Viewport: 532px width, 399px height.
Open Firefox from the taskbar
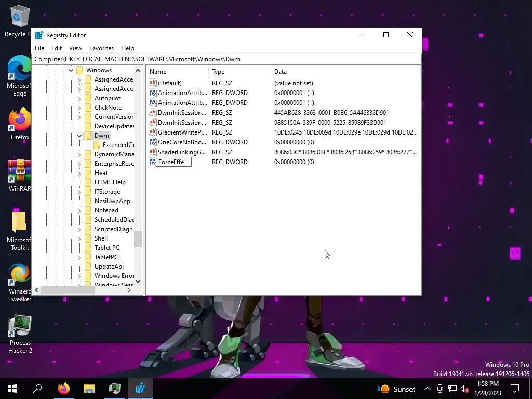point(63,389)
